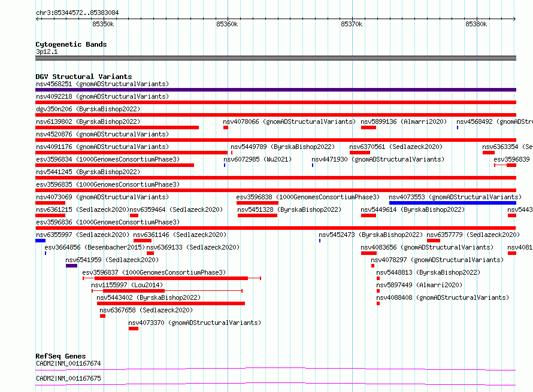The height and width of the screenshot is (392, 533).
Task: Click the DGV Structural Variants track title
Action: tap(84, 77)
